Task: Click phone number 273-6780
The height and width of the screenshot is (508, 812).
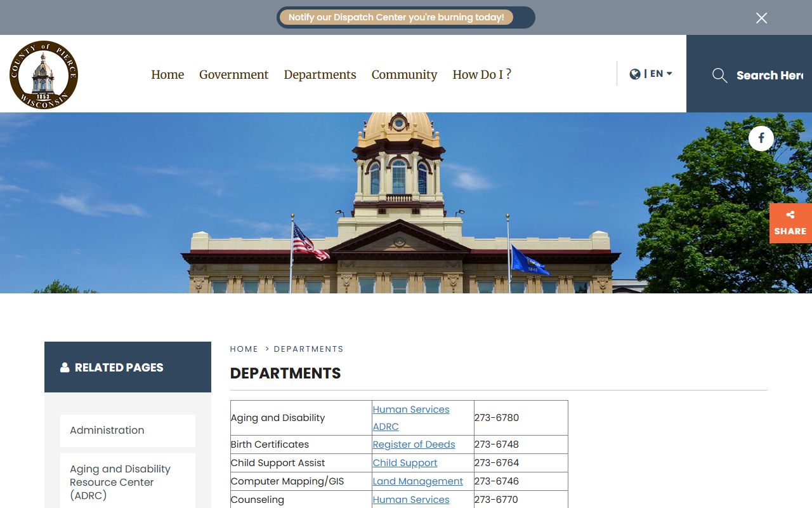Action: click(497, 418)
